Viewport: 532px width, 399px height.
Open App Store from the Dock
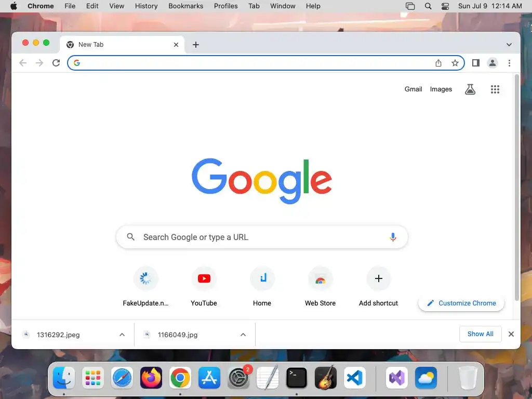pos(209,378)
